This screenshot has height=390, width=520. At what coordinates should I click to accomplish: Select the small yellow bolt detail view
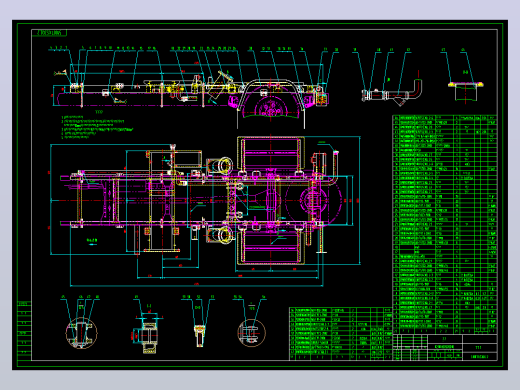[199, 335]
